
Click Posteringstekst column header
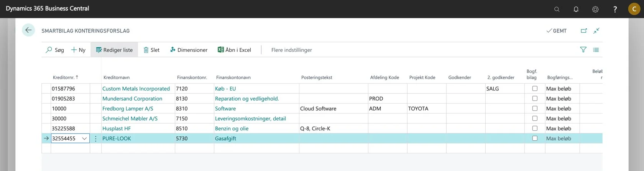click(317, 77)
